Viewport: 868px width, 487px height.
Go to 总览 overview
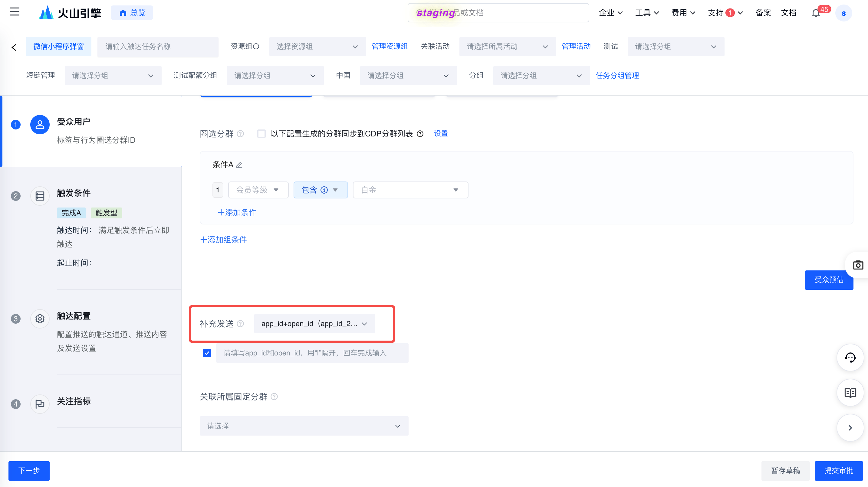point(132,13)
